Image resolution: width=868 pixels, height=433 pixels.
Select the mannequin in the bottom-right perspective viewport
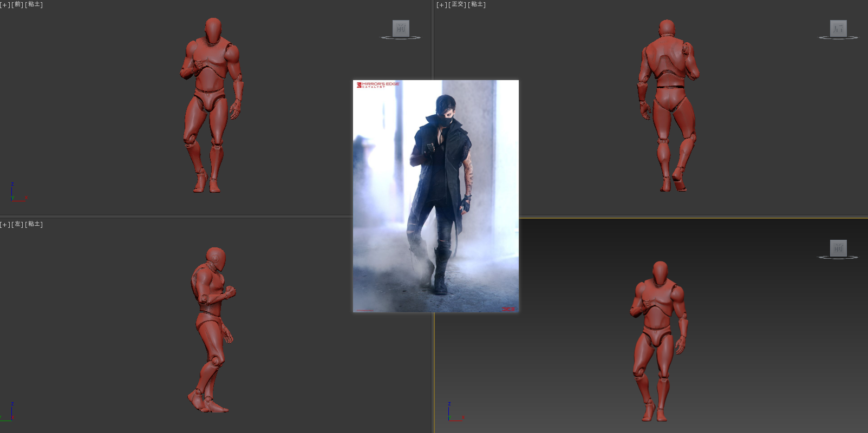(x=659, y=341)
